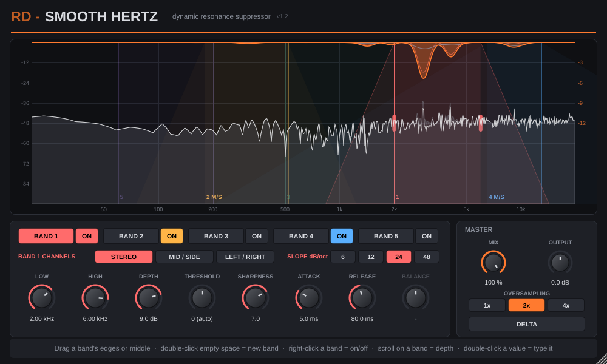The image size is (607, 364).
Task: Select 4x oversampling
Action: pos(566,305)
